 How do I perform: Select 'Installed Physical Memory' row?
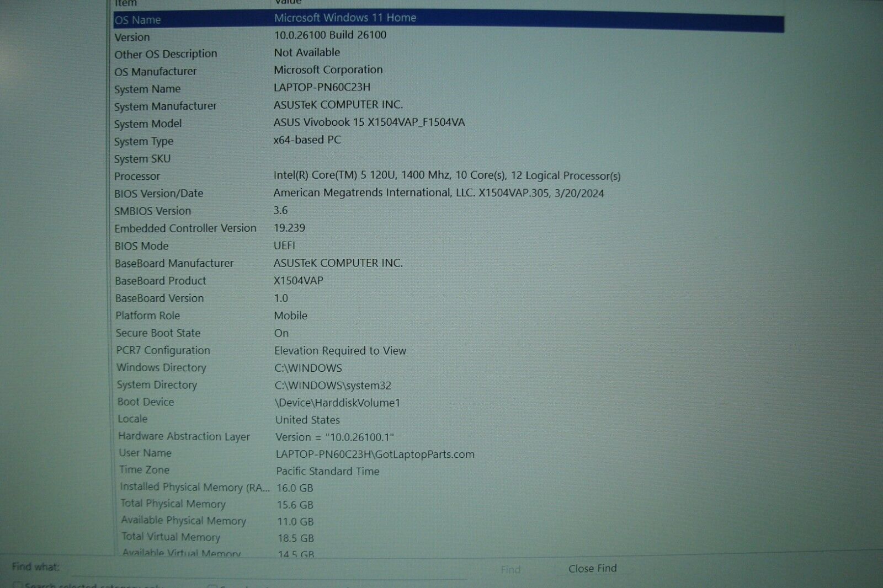tap(195, 487)
